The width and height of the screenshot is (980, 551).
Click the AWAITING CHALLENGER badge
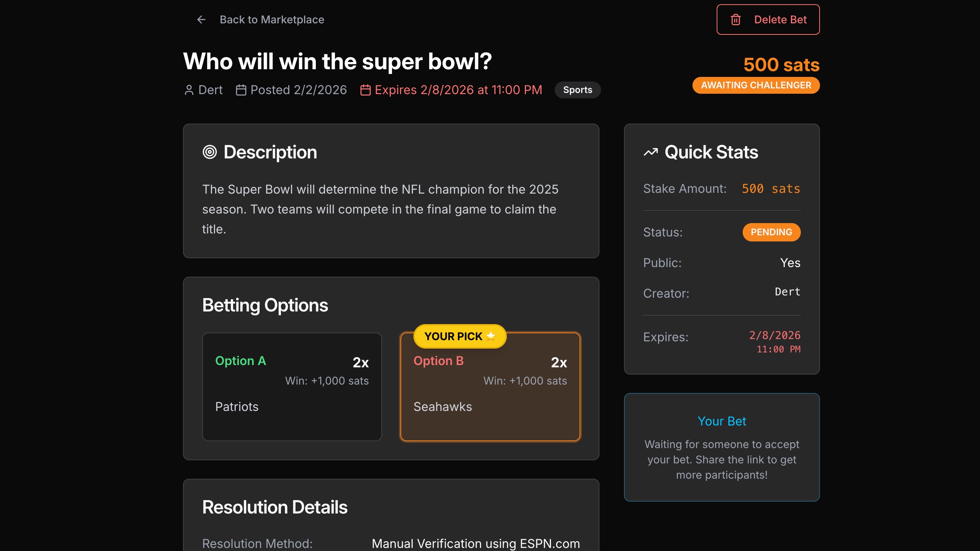(x=755, y=85)
